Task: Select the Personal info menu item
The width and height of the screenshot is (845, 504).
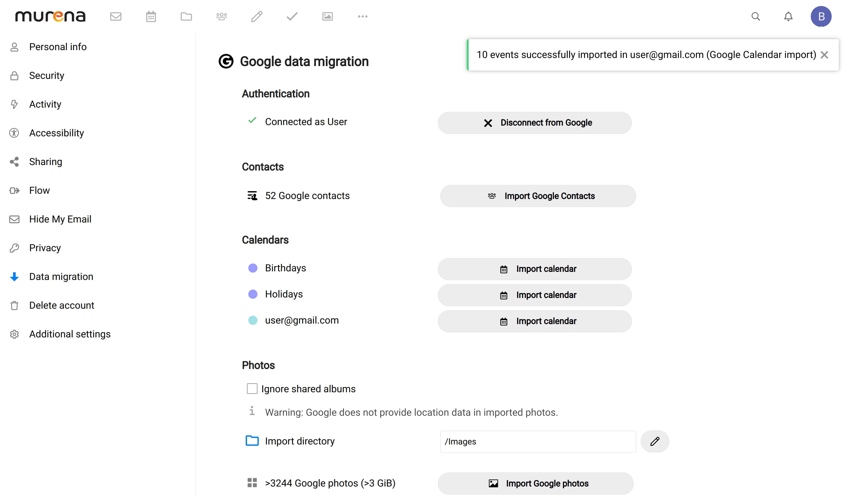Action: click(58, 46)
